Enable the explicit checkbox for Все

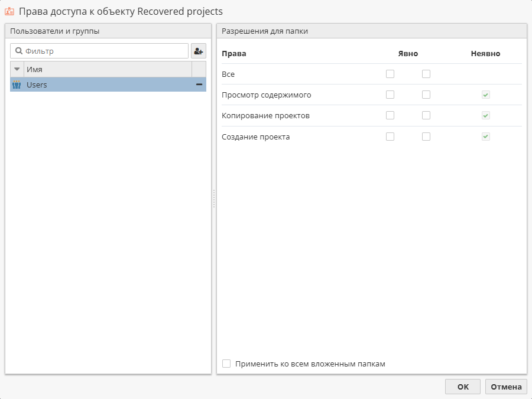click(x=390, y=74)
